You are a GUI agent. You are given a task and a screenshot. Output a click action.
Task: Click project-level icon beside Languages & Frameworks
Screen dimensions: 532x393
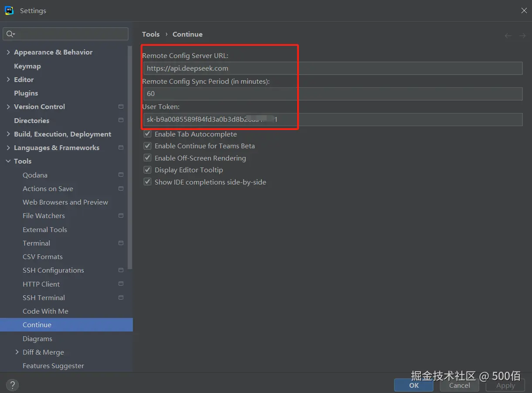(121, 147)
